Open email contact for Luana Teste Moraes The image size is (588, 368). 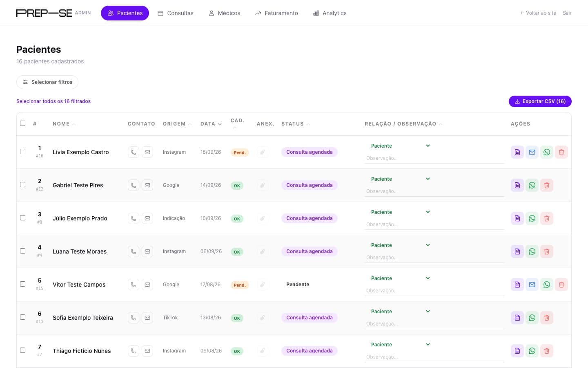(147, 251)
